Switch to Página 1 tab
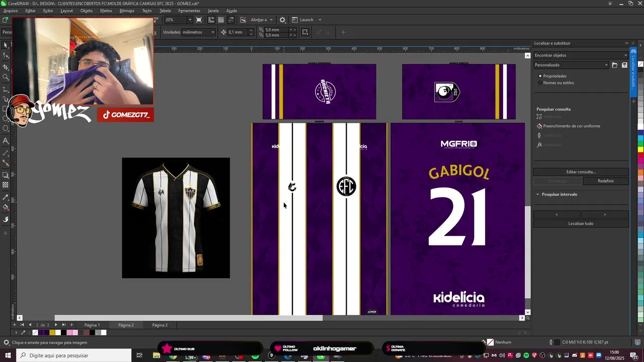This screenshot has width=644, height=362. 92,325
